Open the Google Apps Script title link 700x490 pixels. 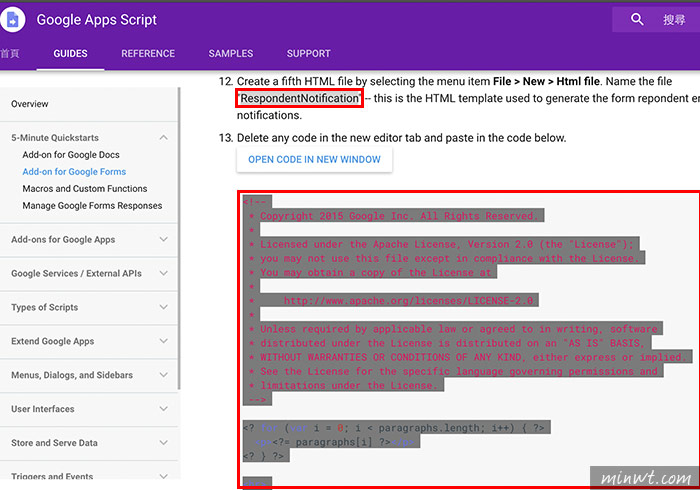pyautogui.click(x=96, y=20)
